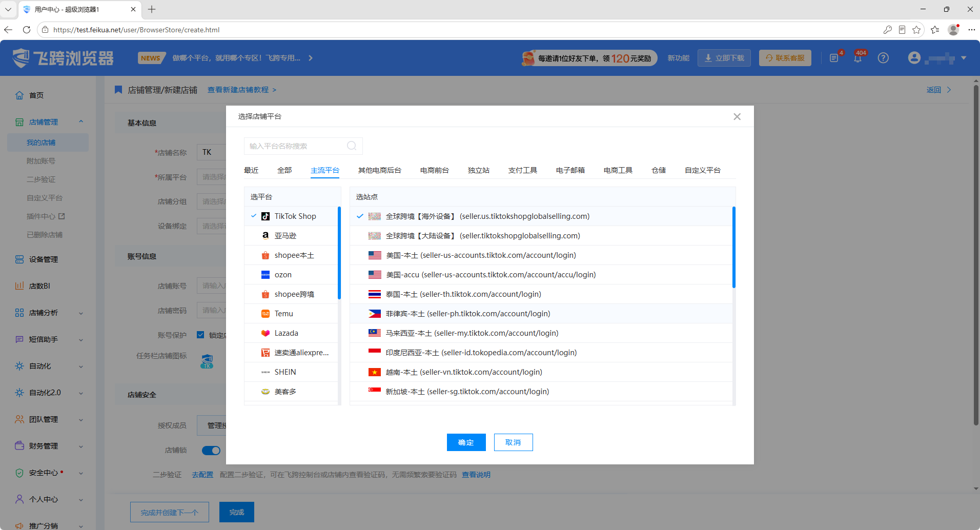Viewport: 980px width, 530px height.
Task: Expand the 财务管理 sidebar menu
Action: (81, 446)
